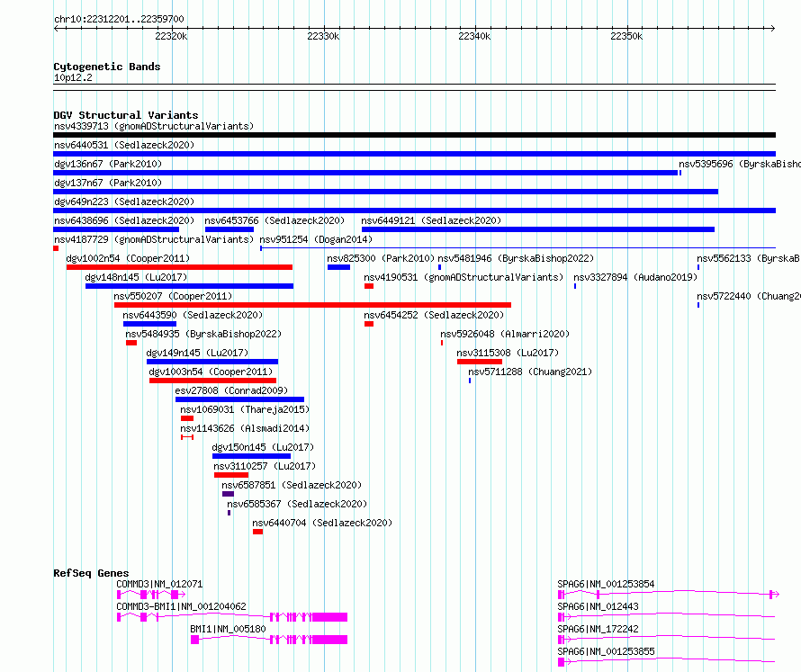Select the nsv6440704 Sedlazeck2020 red bar
Viewport: 801px width, 672px height.
click(258, 532)
